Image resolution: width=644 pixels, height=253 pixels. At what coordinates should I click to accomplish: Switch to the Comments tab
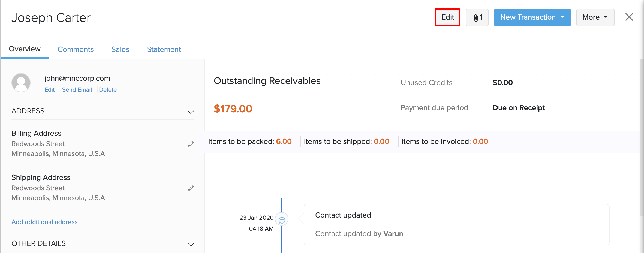click(76, 49)
